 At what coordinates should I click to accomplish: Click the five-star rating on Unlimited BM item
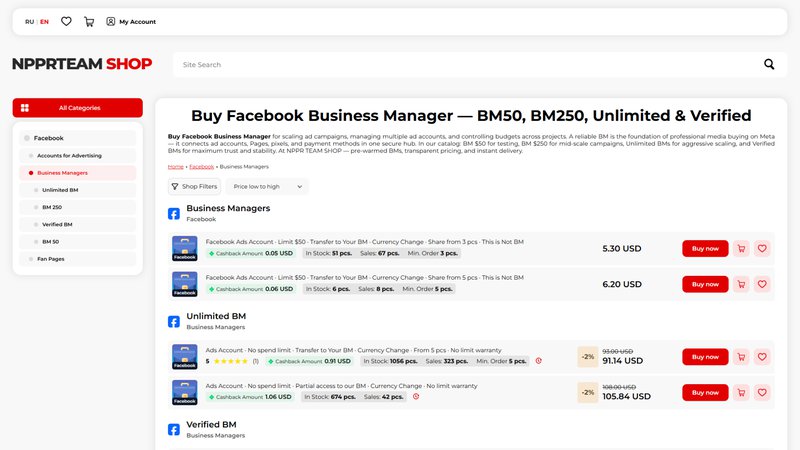pyautogui.click(x=231, y=361)
